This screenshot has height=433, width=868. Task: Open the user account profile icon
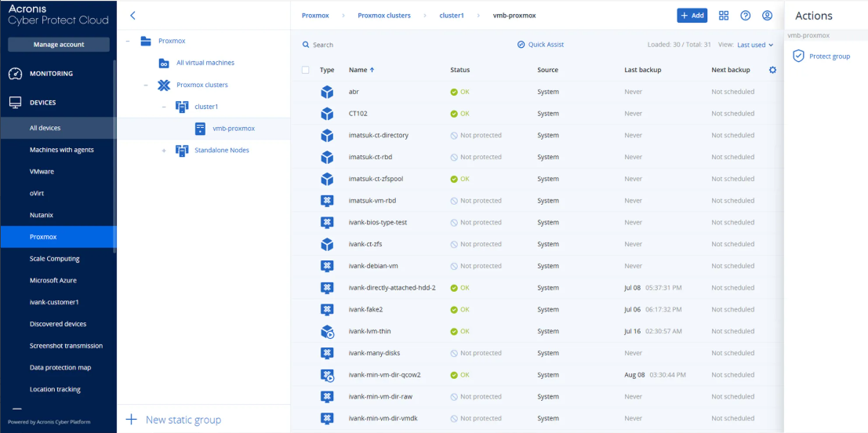tap(768, 16)
